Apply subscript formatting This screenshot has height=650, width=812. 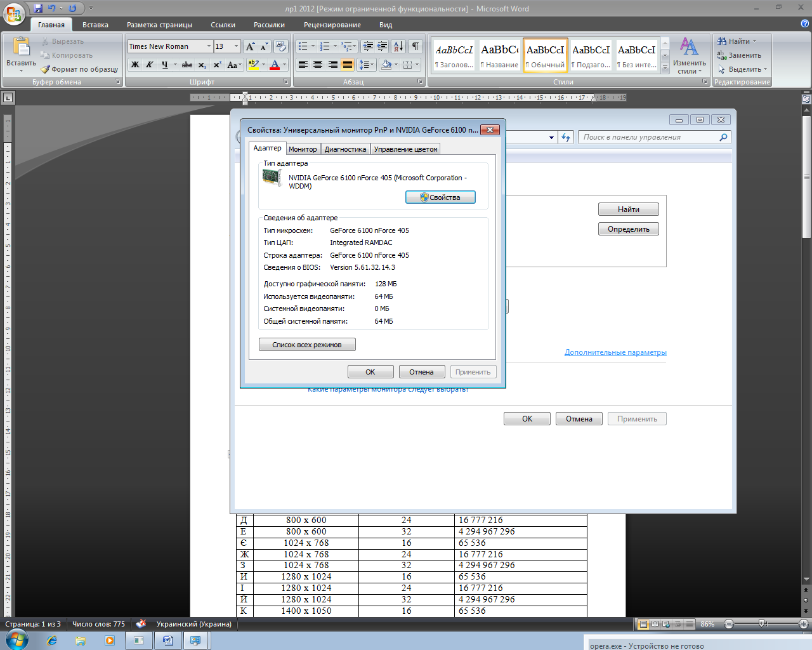(202, 65)
